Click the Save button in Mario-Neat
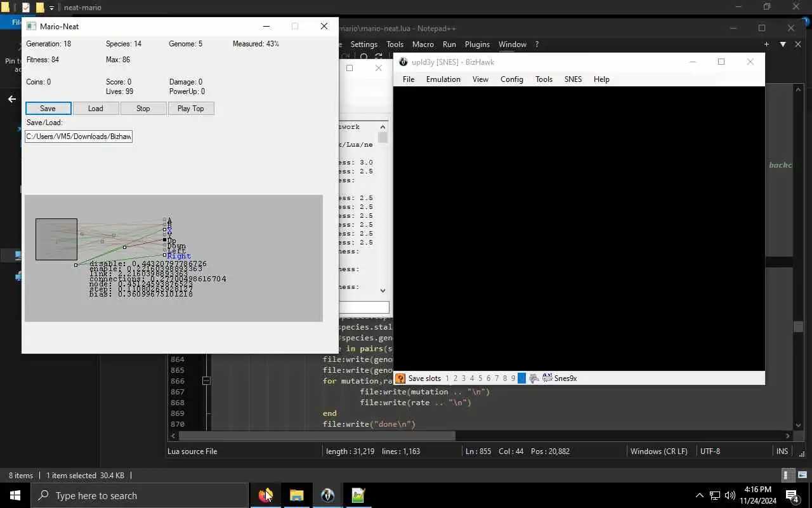Viewport: 812px width, 508px height. pyautogui.click(x=48, y=109)
